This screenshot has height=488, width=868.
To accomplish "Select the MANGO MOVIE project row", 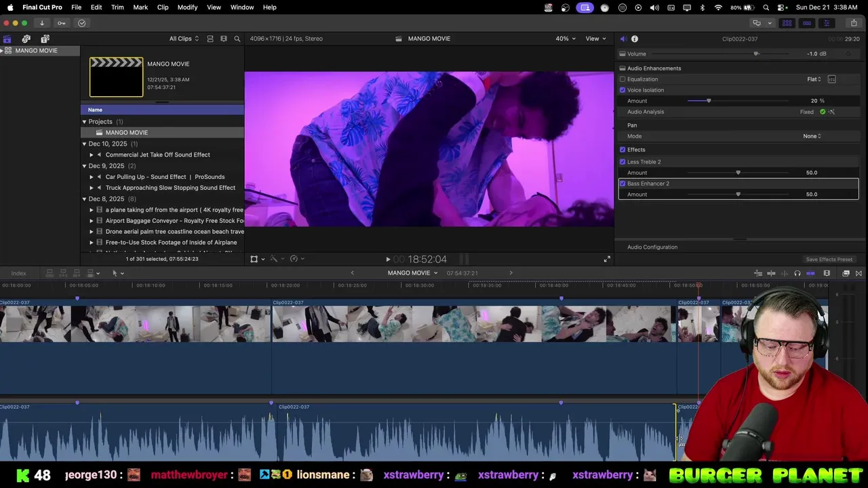I will pyautogui.click(x=162, y=133).
